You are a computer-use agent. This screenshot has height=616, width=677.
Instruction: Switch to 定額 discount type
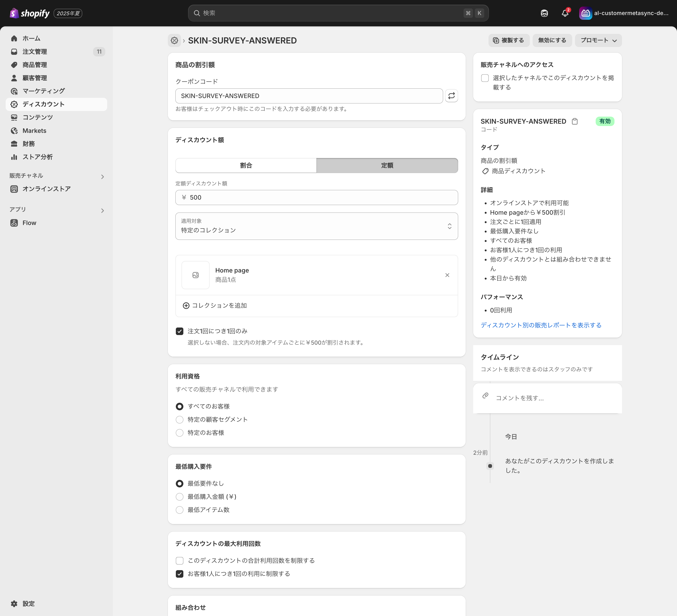tap(387, 165)
